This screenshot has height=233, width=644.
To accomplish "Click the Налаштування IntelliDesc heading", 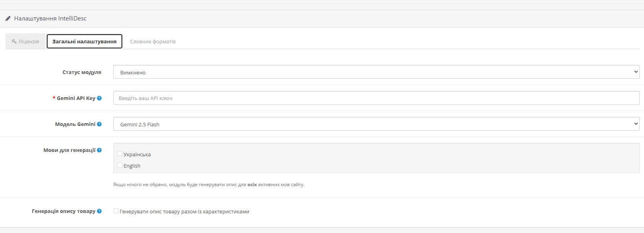I will click(50, 18).
